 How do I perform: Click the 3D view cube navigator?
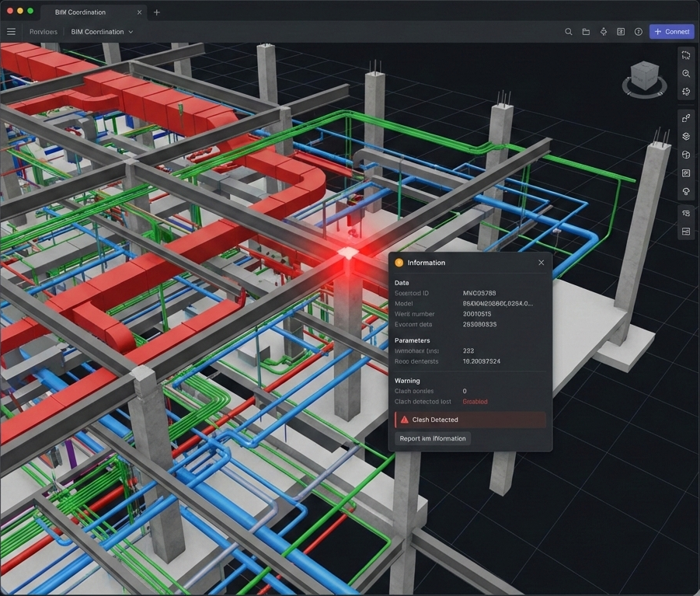644,77
